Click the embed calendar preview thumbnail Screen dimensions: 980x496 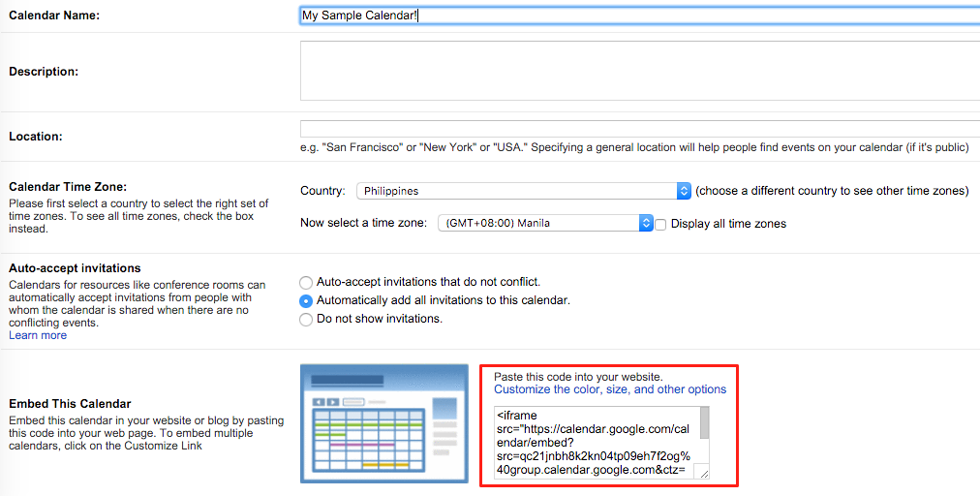(383, 423)
